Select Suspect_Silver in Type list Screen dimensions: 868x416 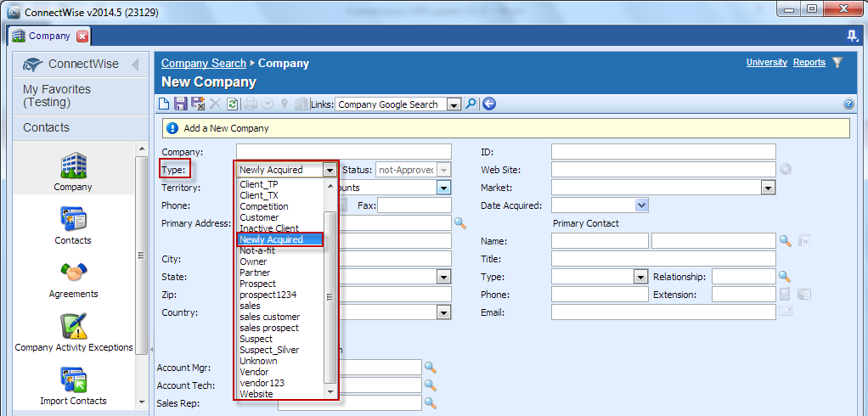click(269, 350)
